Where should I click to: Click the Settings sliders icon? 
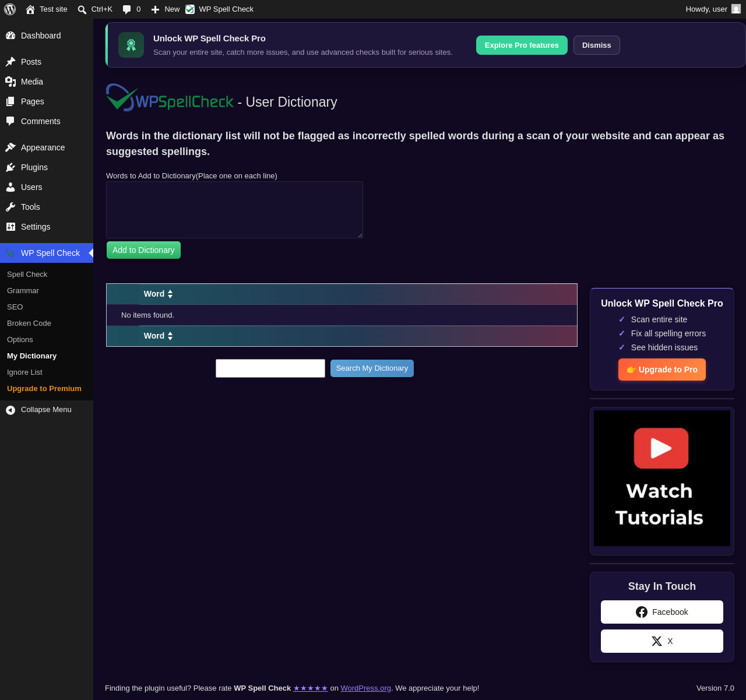[10, 227]
